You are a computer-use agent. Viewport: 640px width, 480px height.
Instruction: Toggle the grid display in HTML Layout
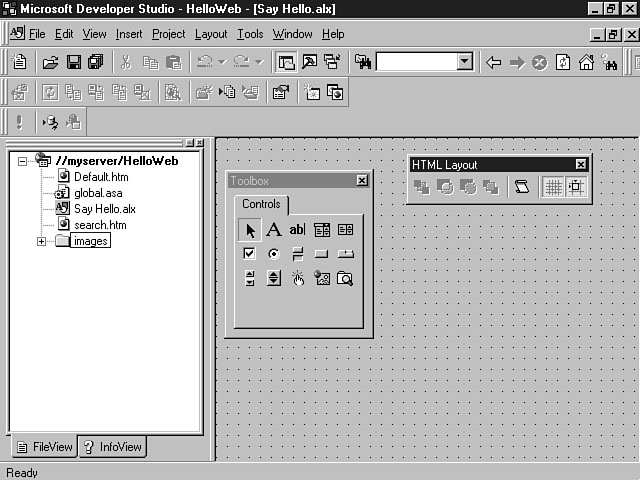pyautogui.click(x=552, y=186)
